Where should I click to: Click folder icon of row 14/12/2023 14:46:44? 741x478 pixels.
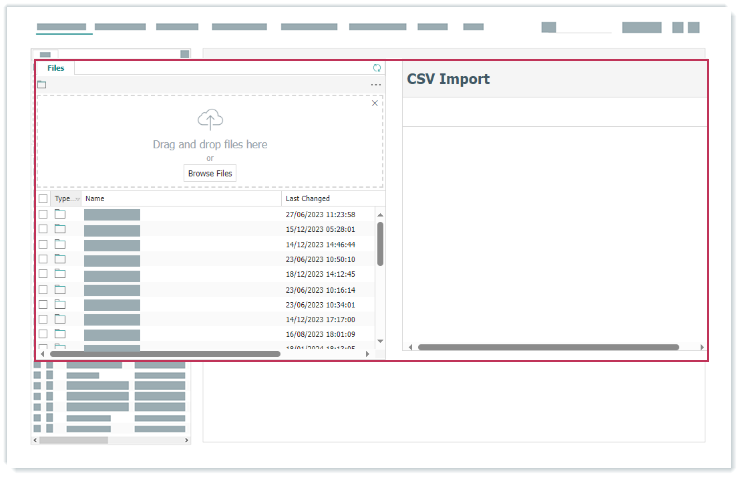click(x=60, y=244)
